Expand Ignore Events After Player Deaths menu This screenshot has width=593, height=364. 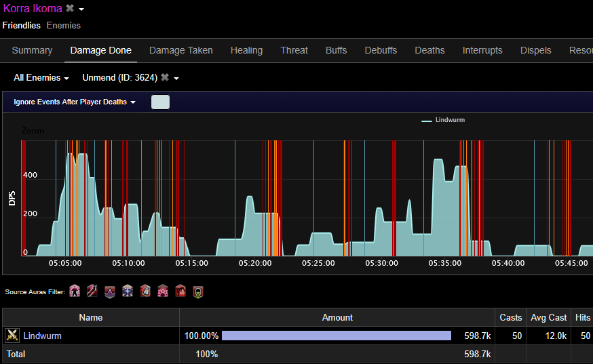click(75, 102)
